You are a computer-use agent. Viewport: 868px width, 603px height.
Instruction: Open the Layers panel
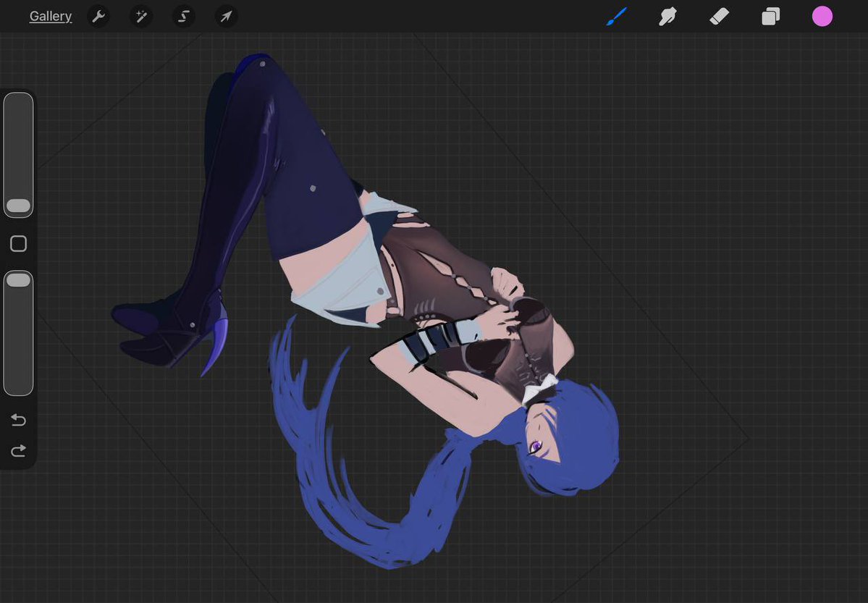(x=770, y=17)
